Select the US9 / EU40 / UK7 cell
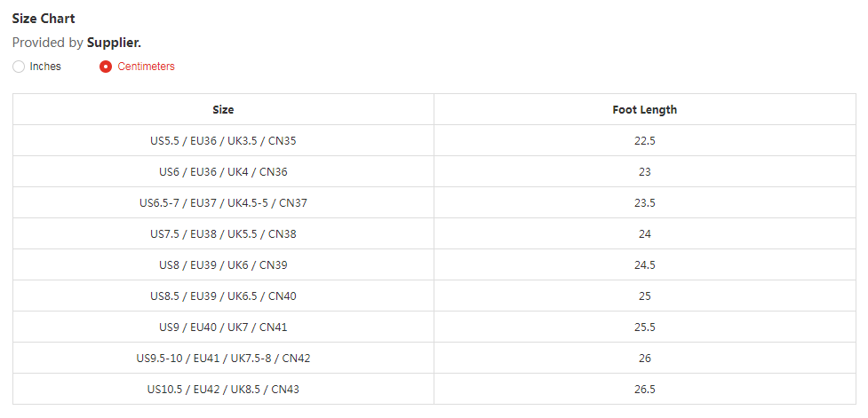Screen dimensions: 868x418 click(223, 327)
